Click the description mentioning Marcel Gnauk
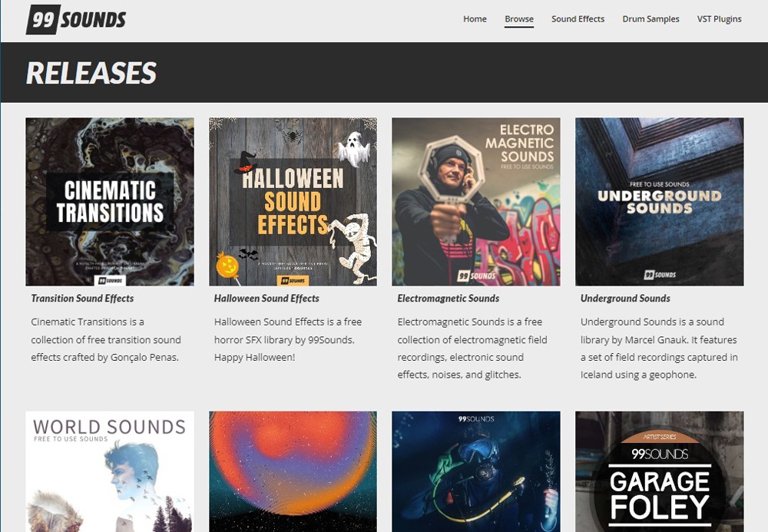 tap(659, 349)
